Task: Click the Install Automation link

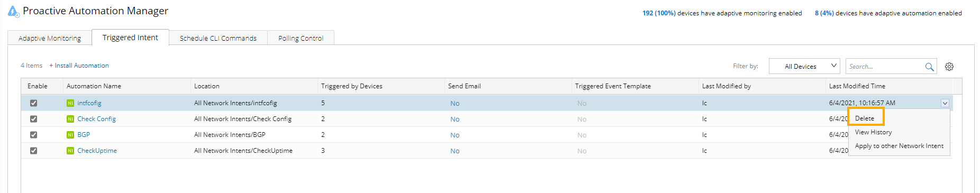Action: tap(79, 66)
